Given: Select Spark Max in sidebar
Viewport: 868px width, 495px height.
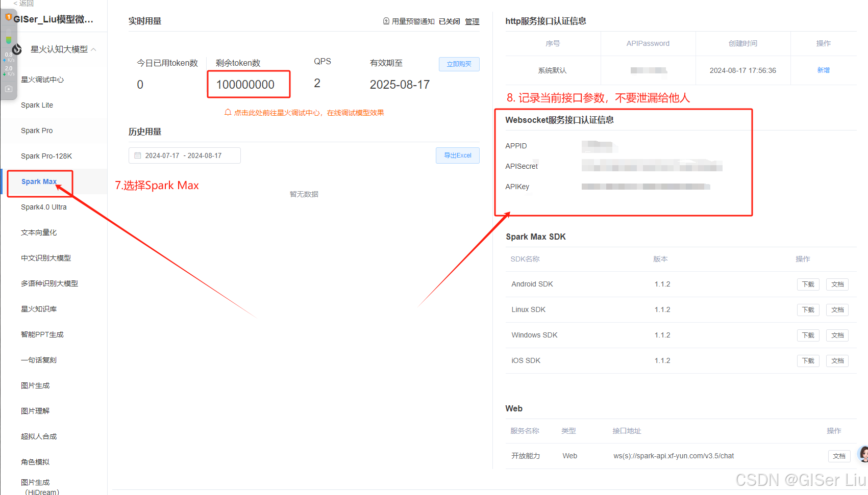Looking at the screenshot, I should point(39,181).
